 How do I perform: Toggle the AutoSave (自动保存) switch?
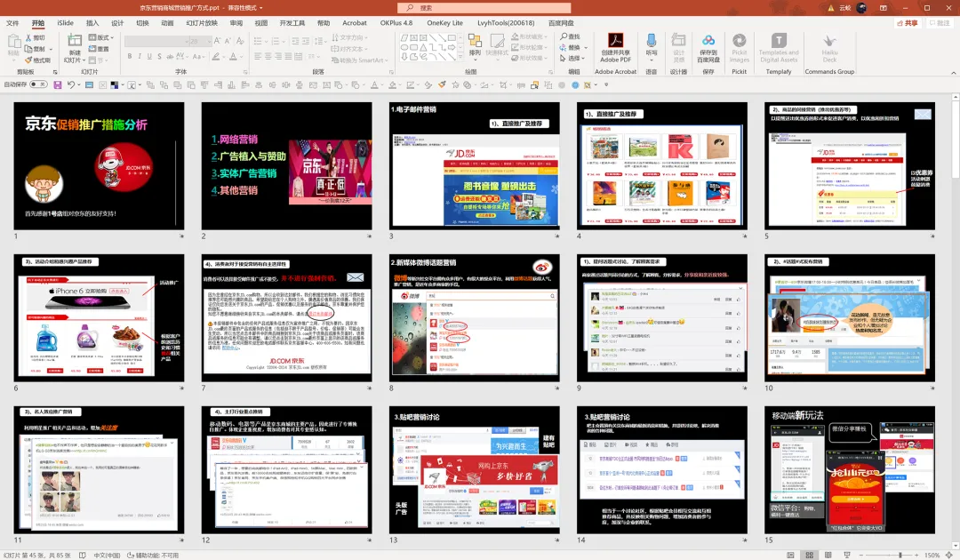(x=38, y=84)
